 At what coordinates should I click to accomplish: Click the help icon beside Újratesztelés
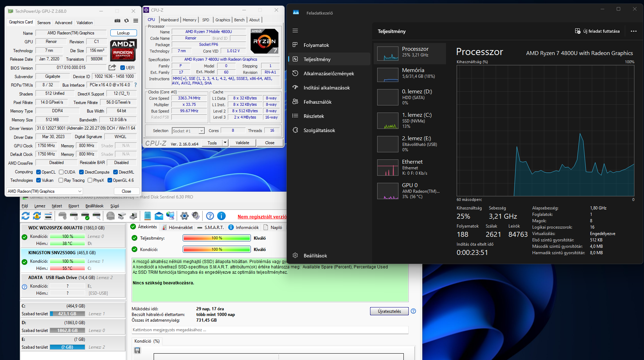coord(413,311)
